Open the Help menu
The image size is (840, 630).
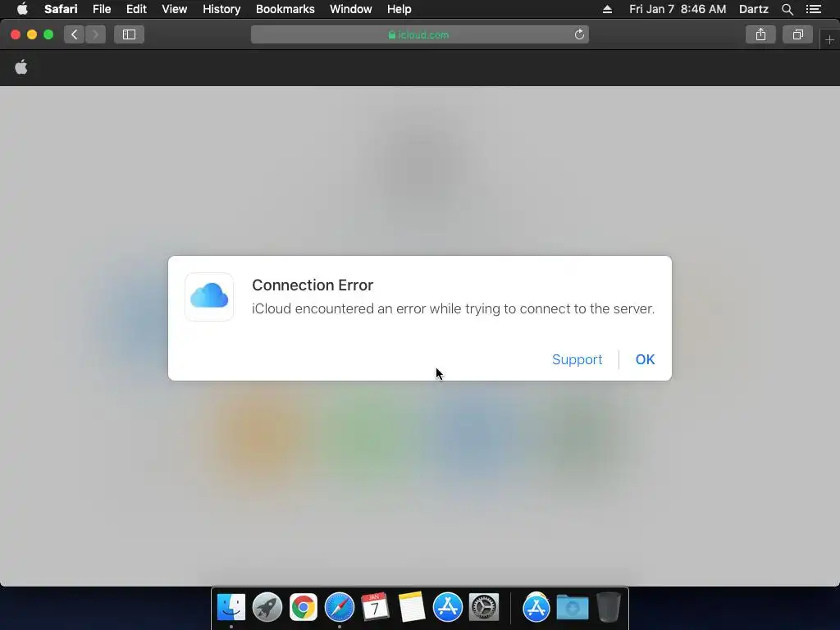[399, 9]
